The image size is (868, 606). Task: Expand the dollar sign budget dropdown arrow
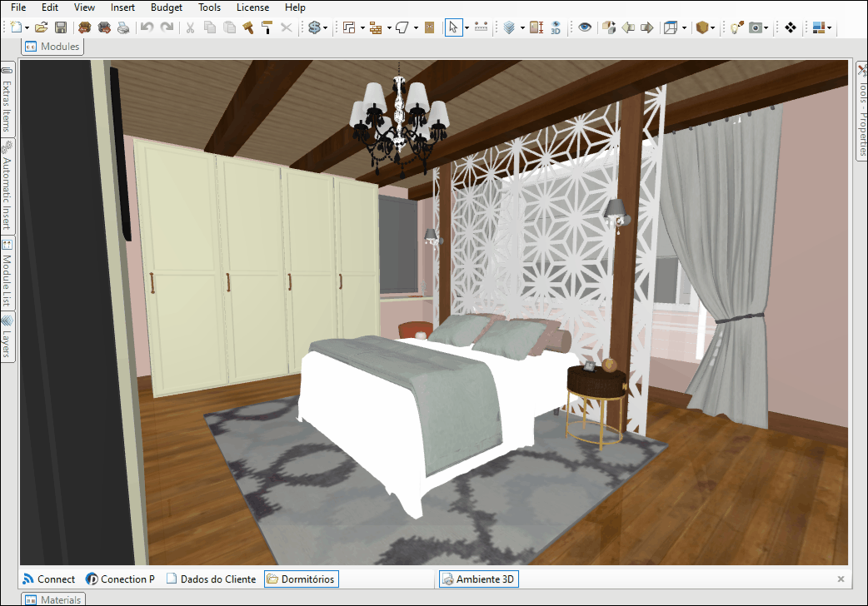click(x=325, y=27)
